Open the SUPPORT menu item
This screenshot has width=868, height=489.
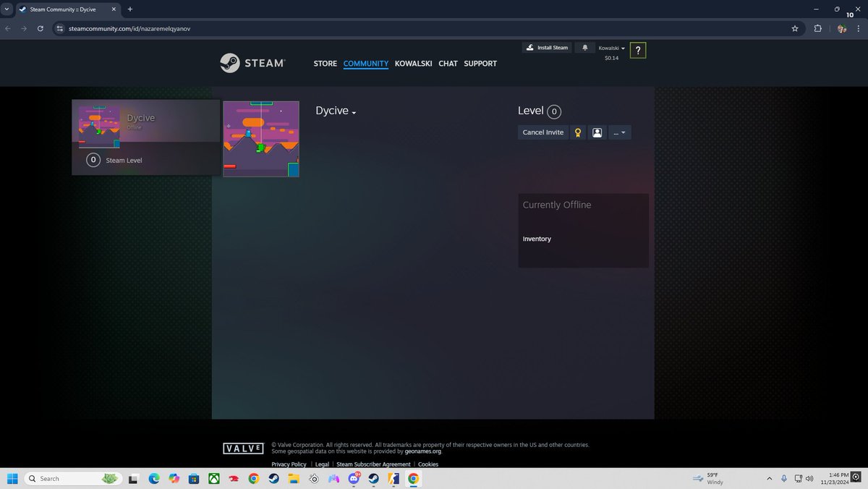(480, 64)
